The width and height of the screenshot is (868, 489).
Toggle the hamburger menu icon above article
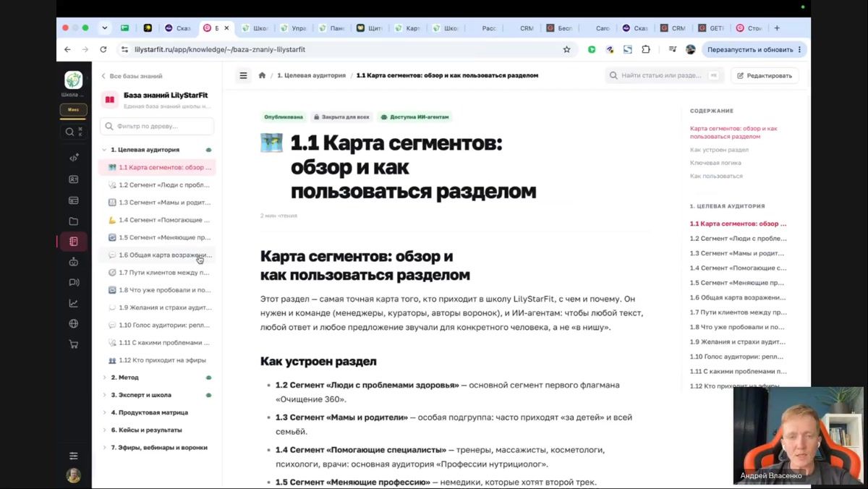click(x=243, y=75)
